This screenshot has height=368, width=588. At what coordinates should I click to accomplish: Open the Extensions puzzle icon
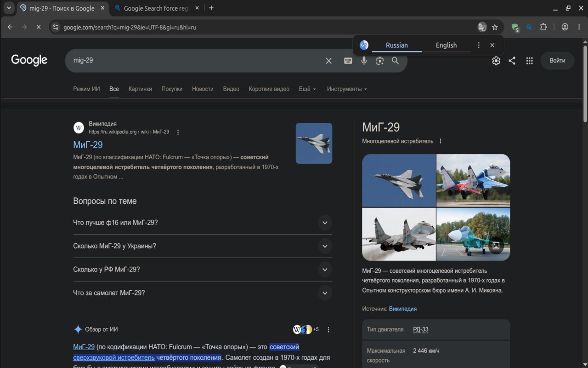(543, 27)
